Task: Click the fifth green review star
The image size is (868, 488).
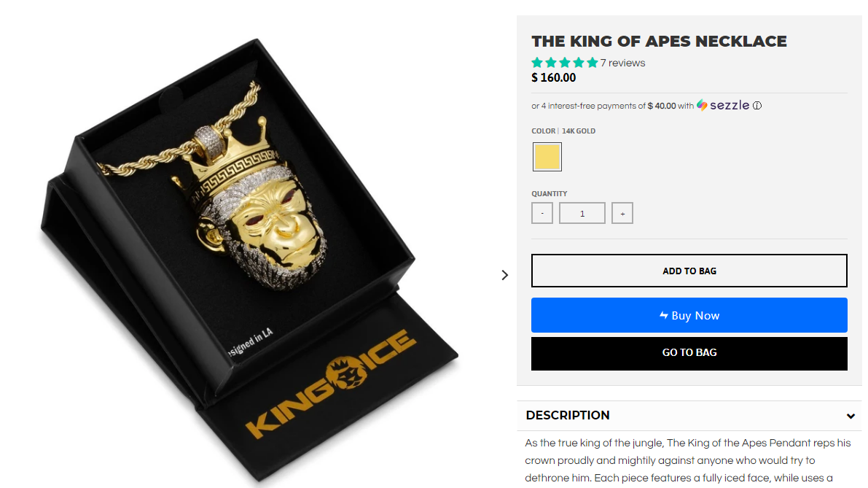Action: point(593,63)
